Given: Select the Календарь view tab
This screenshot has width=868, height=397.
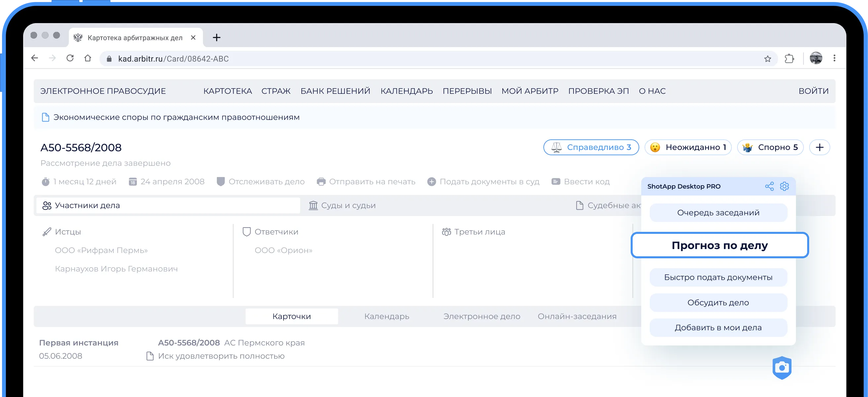Looking at the screenshot, I should click(386, 316).
